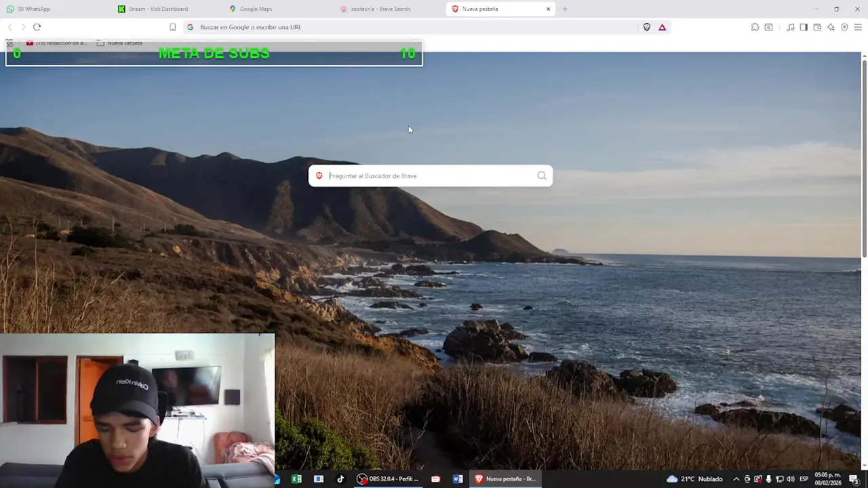Click the microphone tray icon
This screenshot has width=868, height=488.
click(768, 479)
